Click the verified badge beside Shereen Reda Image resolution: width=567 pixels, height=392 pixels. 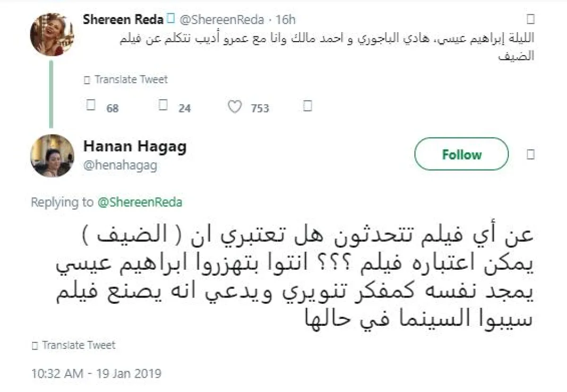[x=171, y=20]
